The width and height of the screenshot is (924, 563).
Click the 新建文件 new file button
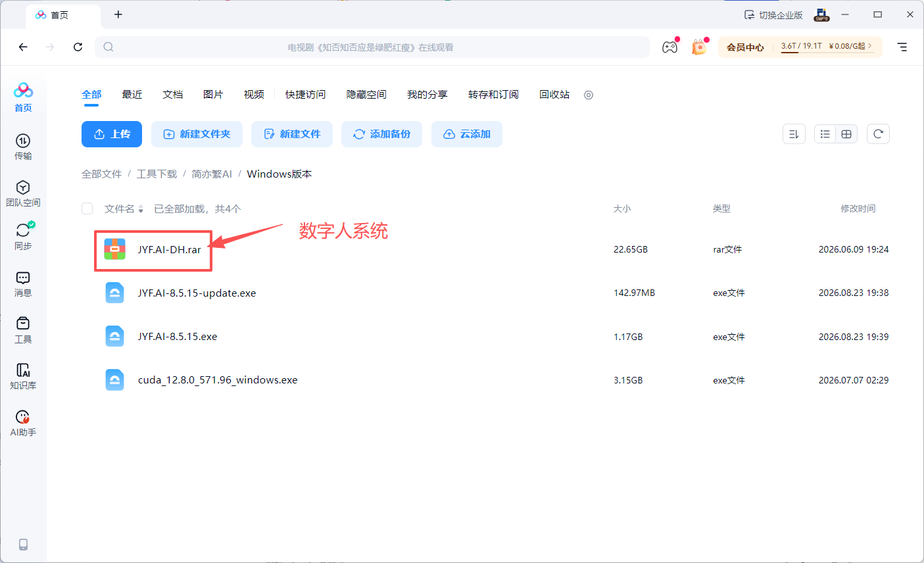[x=292, y=134]
